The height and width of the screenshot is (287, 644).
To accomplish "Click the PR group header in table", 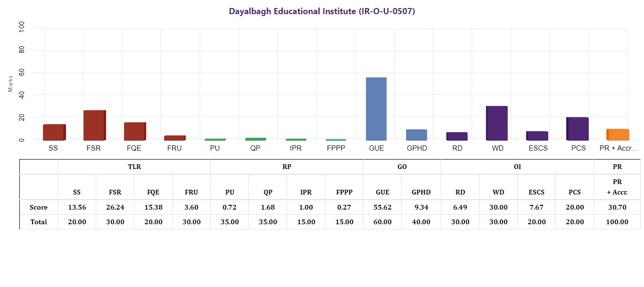I will [617, 167].
